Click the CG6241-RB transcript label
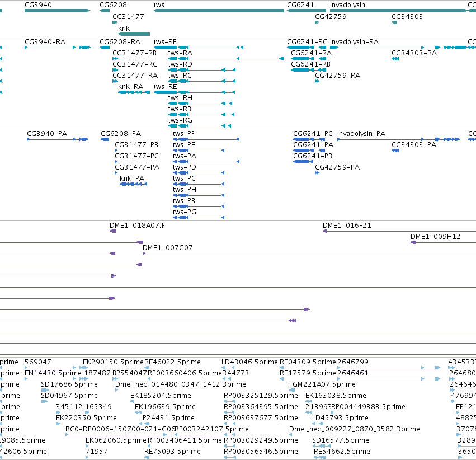 [x=310, y=64]
